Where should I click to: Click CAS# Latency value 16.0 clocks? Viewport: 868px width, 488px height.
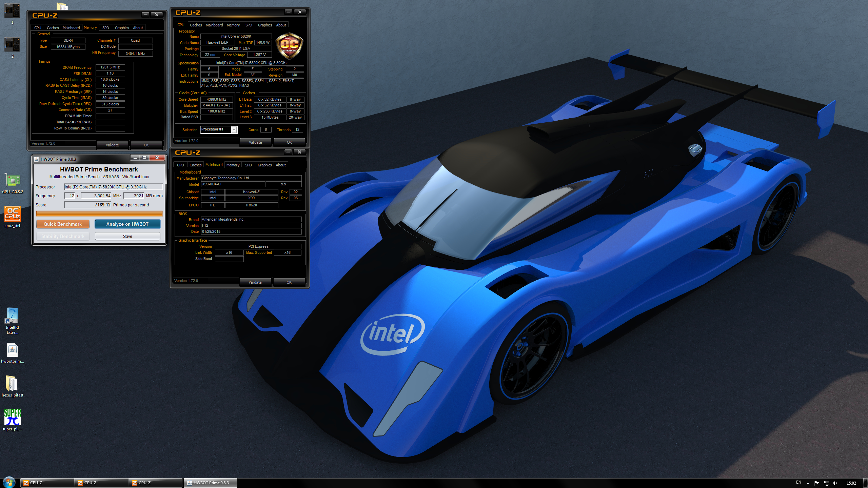[110, 79]
